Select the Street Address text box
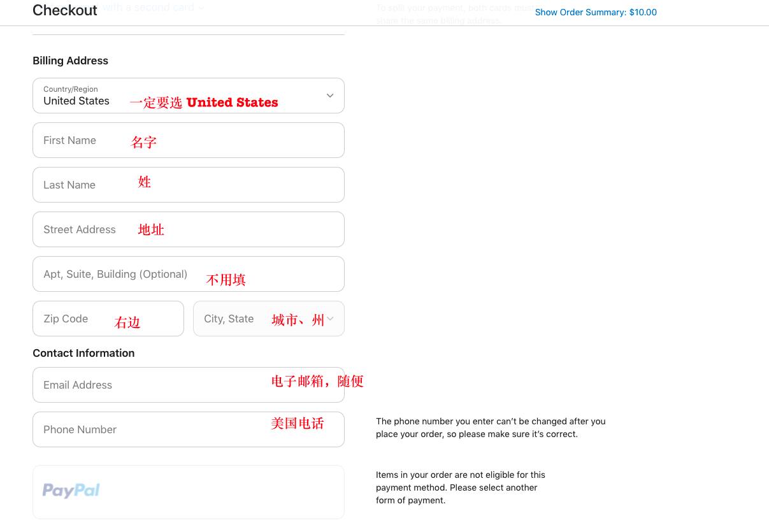Image resolution: width=769 pixels, height=532 pixels. pyautogui.click(x=188, y=229)
